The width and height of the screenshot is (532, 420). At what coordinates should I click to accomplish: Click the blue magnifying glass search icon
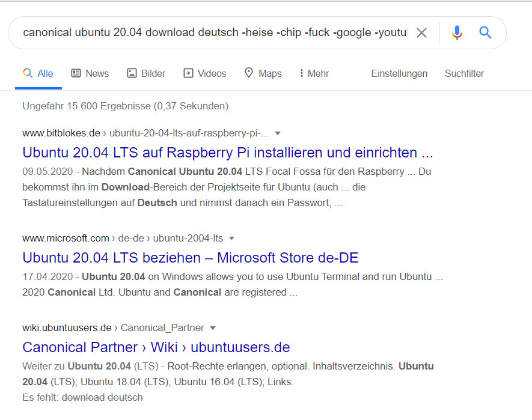tap(485, 32)
